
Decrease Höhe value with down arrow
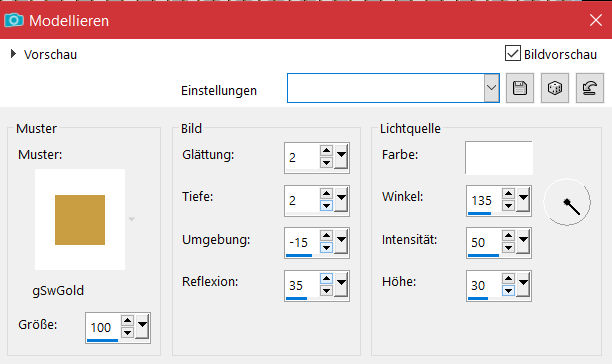(508, 291)
